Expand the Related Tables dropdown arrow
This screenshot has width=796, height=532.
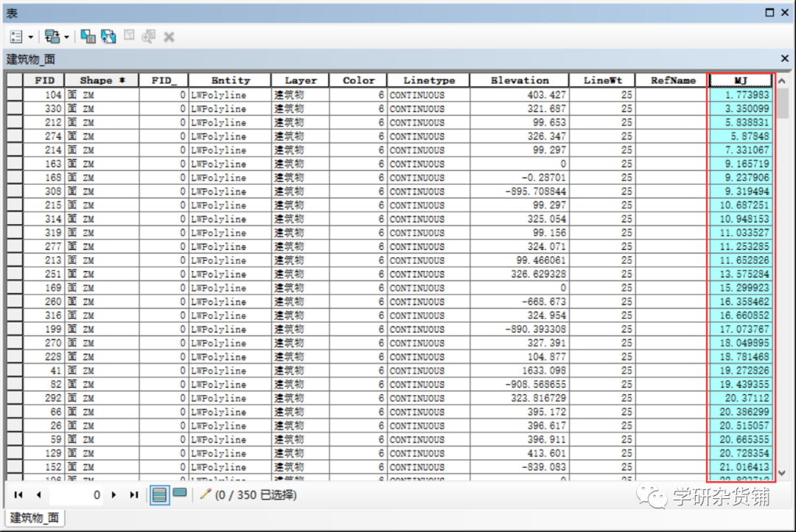[x=66, y=37]
